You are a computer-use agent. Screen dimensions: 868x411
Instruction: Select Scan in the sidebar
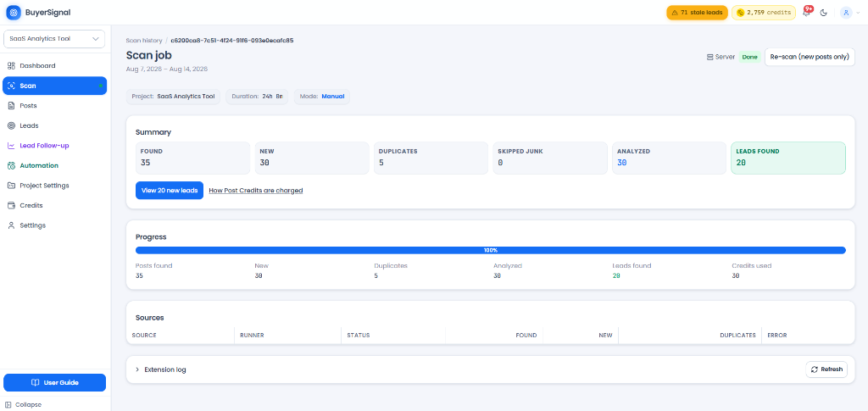tap(54, 86)
